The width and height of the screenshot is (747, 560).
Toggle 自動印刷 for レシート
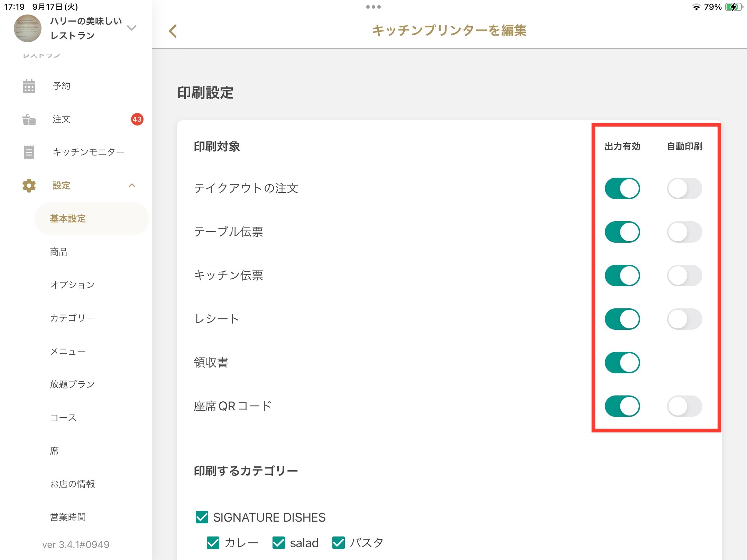684,319
